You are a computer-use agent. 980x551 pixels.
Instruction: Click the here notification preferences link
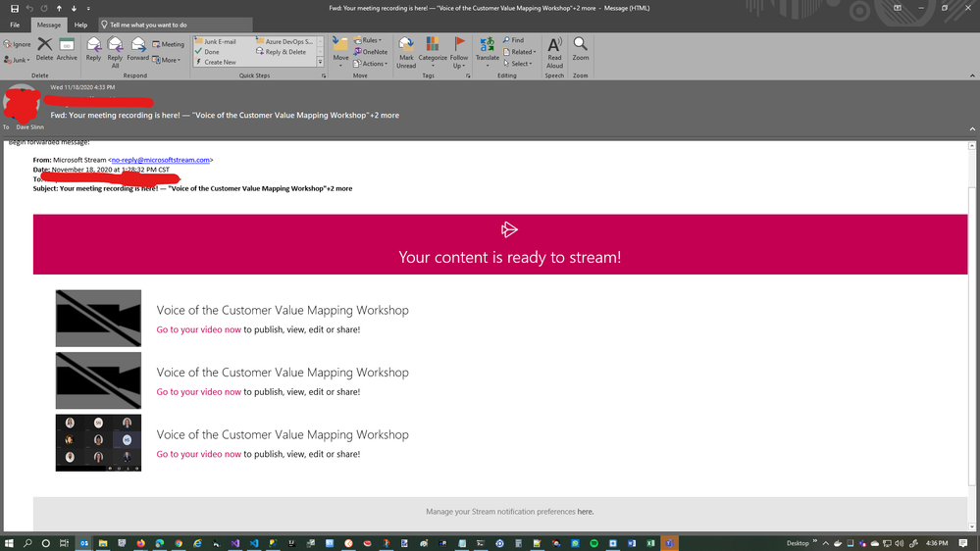pyautogui.click(x=585, y=512)
